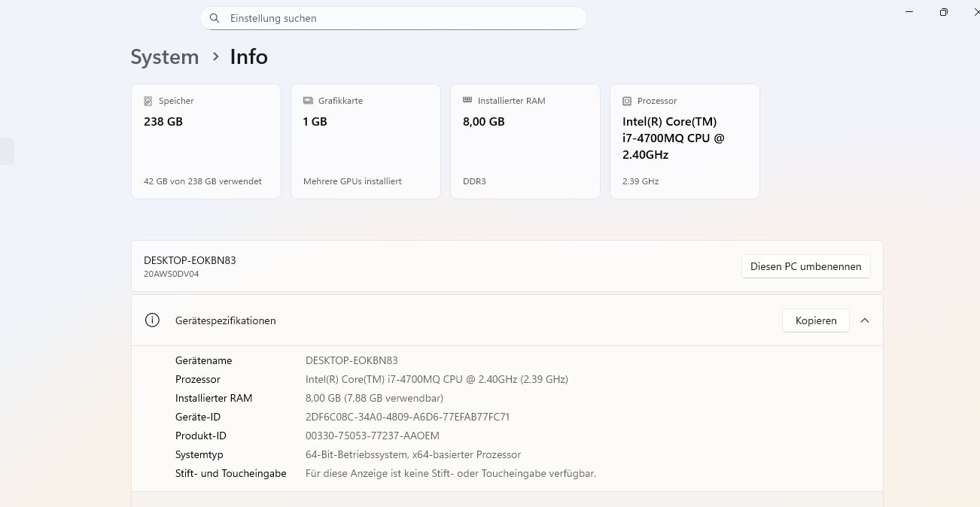Viewport: 980px width, 507px height.
Task: Click the Gerätespezifikationen header text
Action: click(226, 320)
